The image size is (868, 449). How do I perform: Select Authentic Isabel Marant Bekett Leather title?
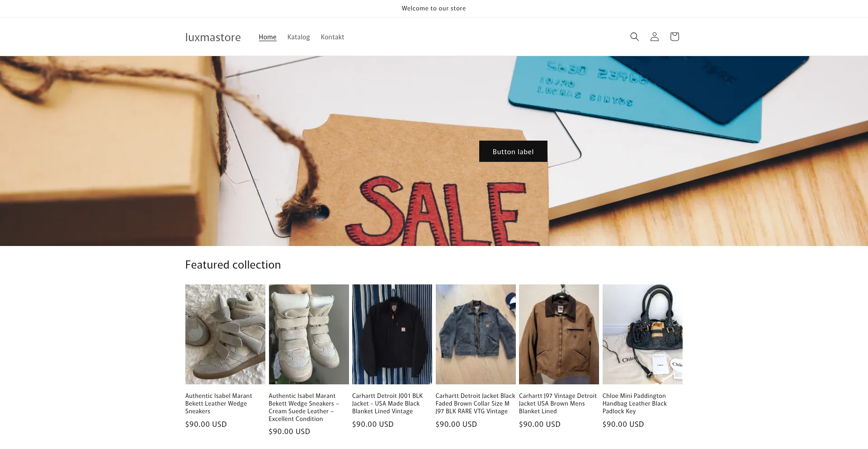point(219,403)
